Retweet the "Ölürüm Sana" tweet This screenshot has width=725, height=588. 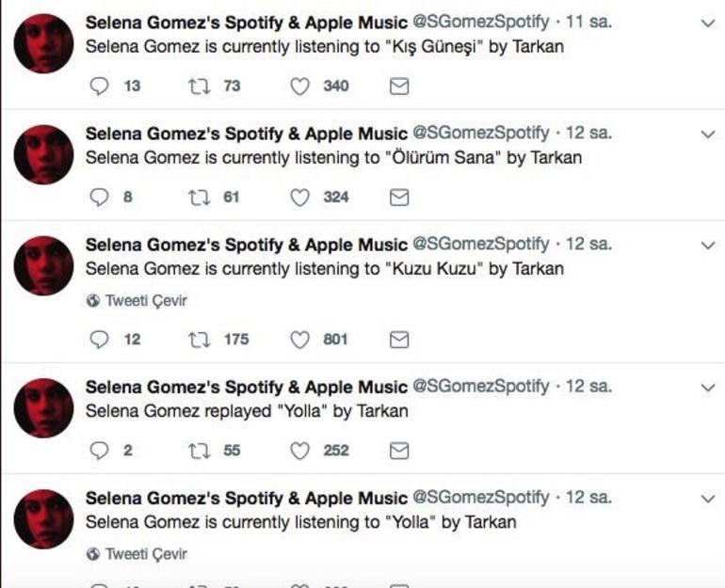(x=198, y=197)
